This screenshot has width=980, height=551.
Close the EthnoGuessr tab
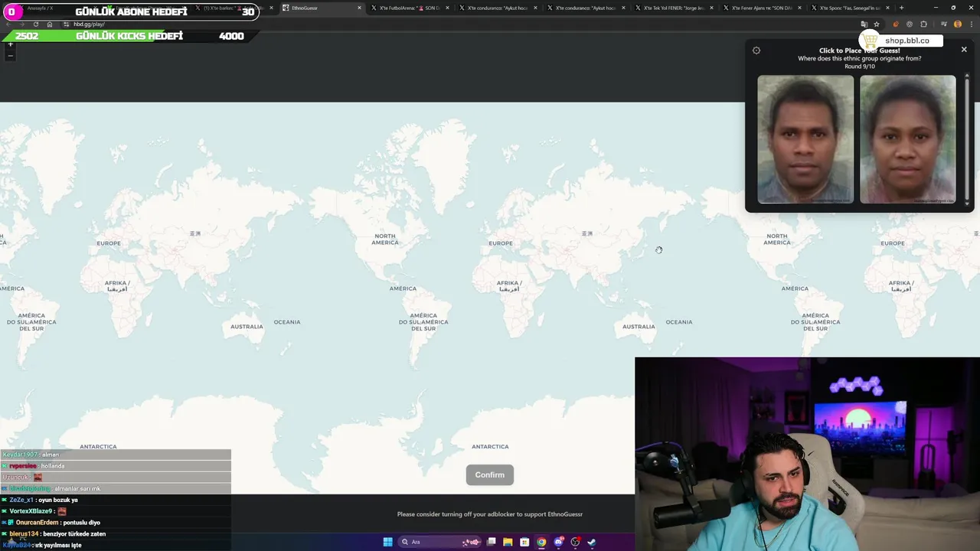pyautogui.click(x=359, y=8)
